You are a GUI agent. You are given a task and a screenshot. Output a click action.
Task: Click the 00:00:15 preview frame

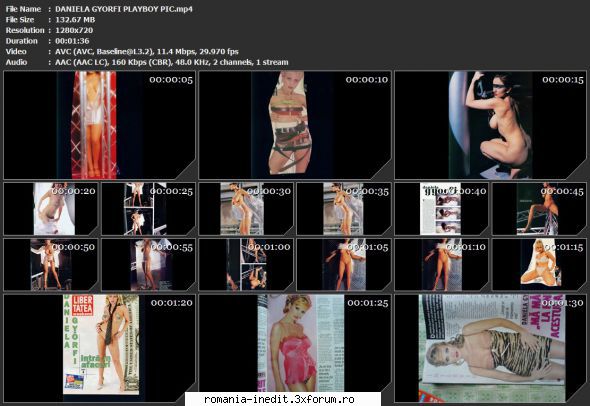[490, 125]
